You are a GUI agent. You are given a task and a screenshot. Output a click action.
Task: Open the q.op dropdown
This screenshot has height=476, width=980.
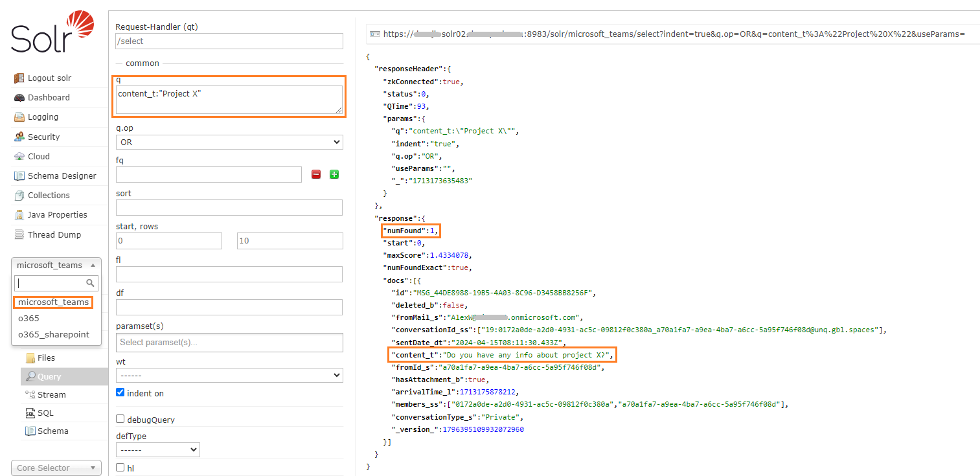point(229,142)
